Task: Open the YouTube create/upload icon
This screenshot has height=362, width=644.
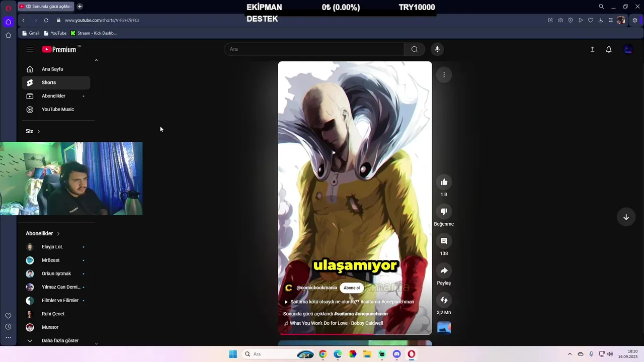Action: 592,49
